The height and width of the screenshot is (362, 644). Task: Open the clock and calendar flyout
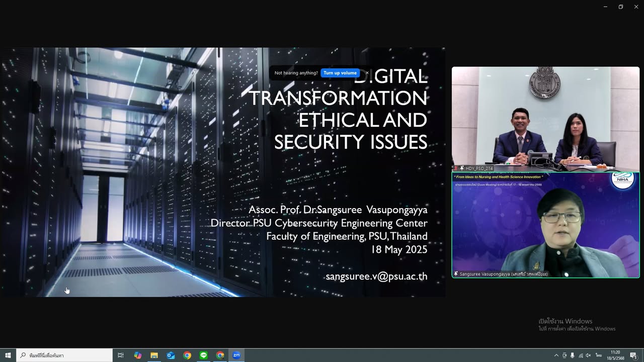point(615,355)
